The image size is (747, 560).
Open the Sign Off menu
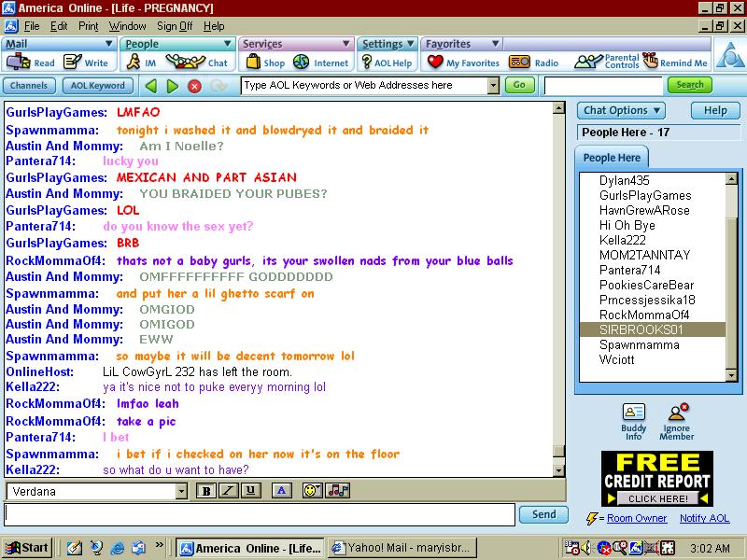coord(175,26)
